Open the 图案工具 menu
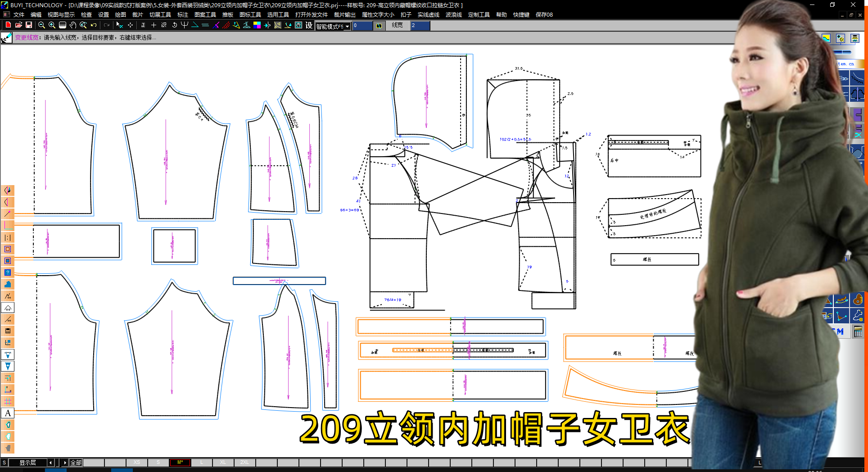This screenshot has width=868, height=472. 205,15
